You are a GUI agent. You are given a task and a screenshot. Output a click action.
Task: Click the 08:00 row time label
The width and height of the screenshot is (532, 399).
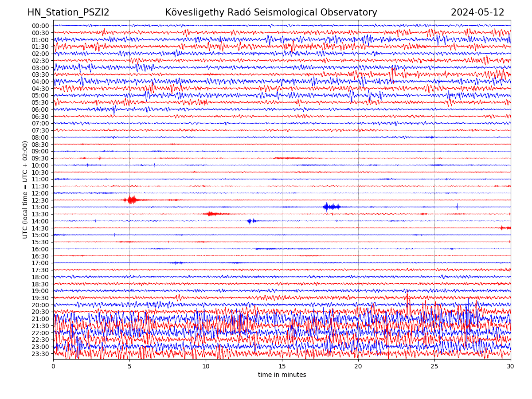(40, 137)
